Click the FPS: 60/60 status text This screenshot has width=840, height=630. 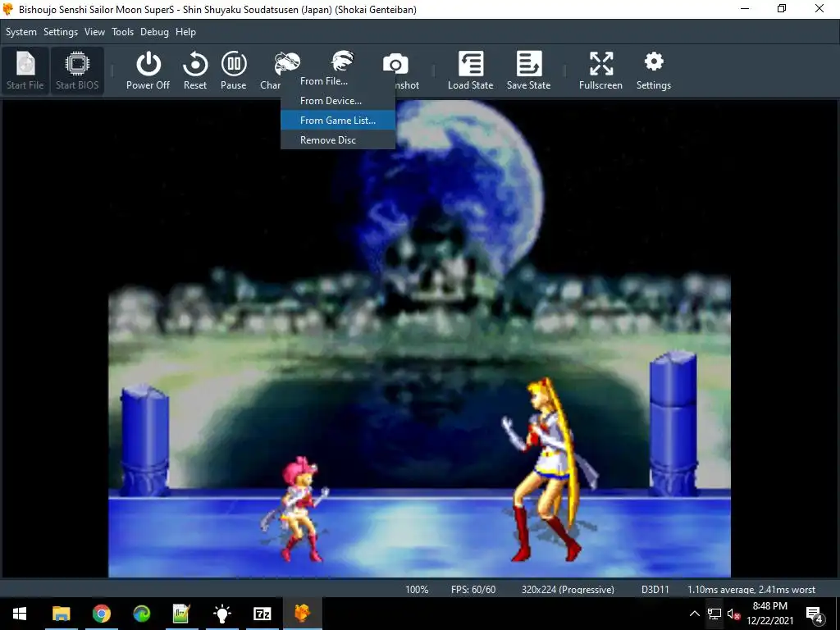[473, 589]
